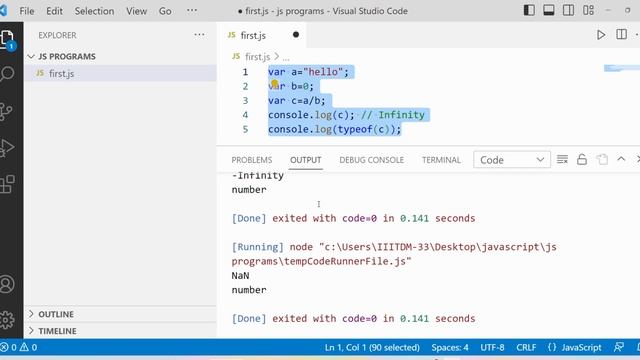Image resolution: width=640 pixels, height=360 pixels.
Task: Click the VS Code logo icon
Action: tap(4, 10)
